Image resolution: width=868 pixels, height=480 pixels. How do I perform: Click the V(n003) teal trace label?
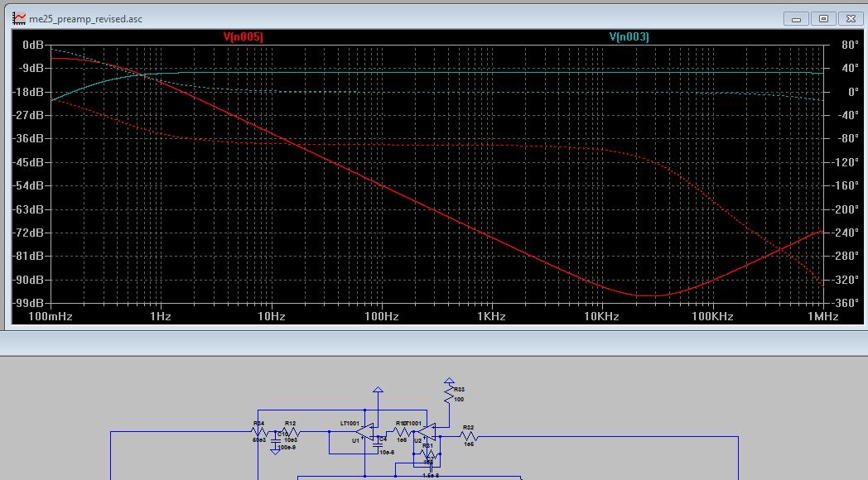[629, 36]
